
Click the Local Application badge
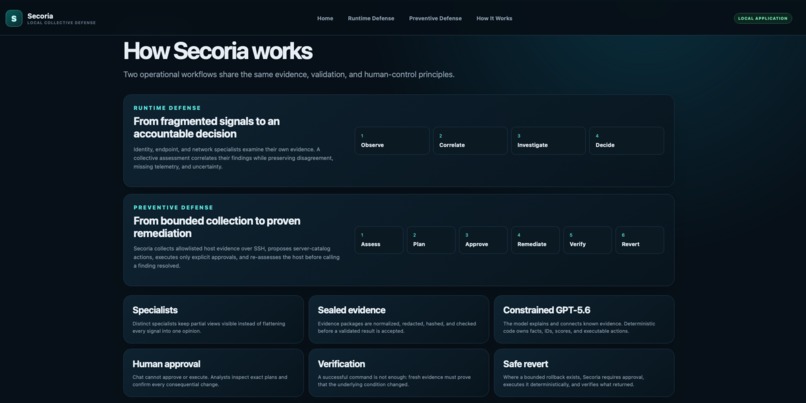point(762,19)
